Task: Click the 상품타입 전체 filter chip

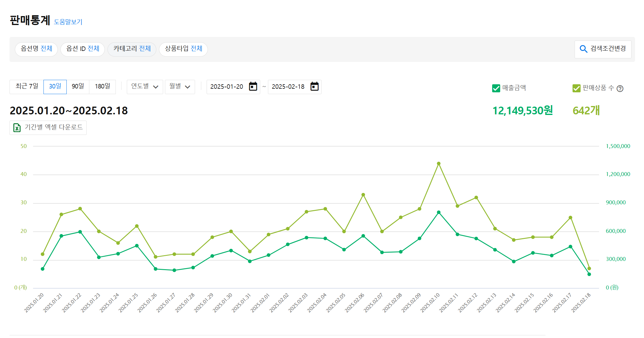Action: click(183, 49)
